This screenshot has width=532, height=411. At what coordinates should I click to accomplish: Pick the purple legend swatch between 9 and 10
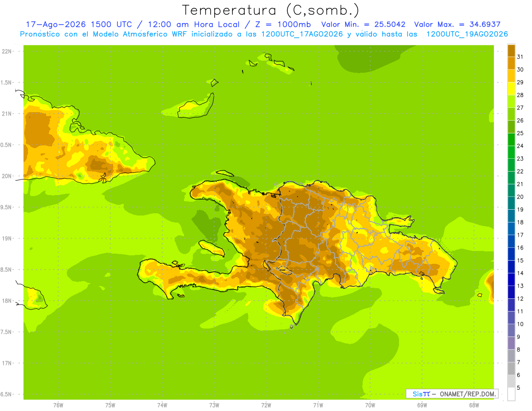pos(511,330)
